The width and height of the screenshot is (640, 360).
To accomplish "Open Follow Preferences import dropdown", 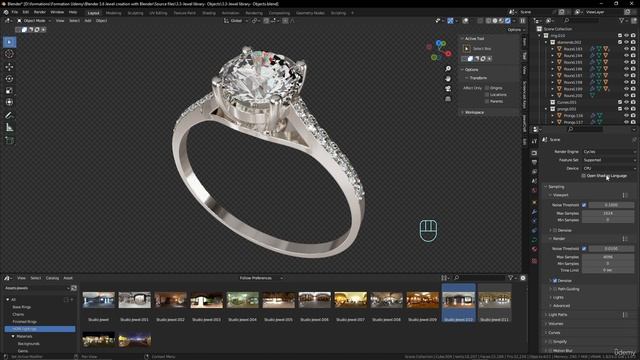I will pyautogui.click(x=261, y=278).
